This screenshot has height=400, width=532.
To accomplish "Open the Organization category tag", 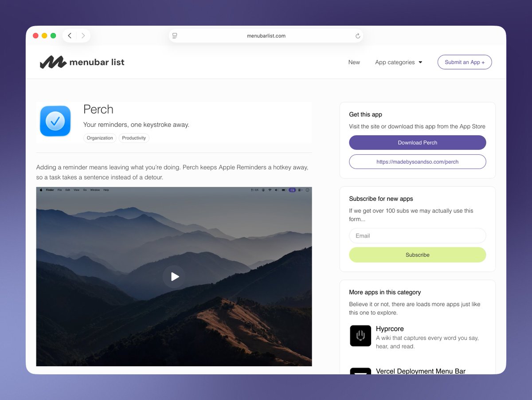I will [x=100, y=138].
